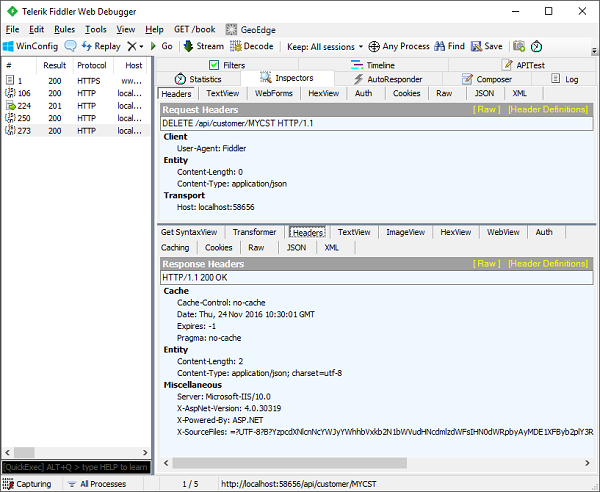This screenshot has width=600, height=492.
Task: Open the Help menu
Action: point(154,29)
